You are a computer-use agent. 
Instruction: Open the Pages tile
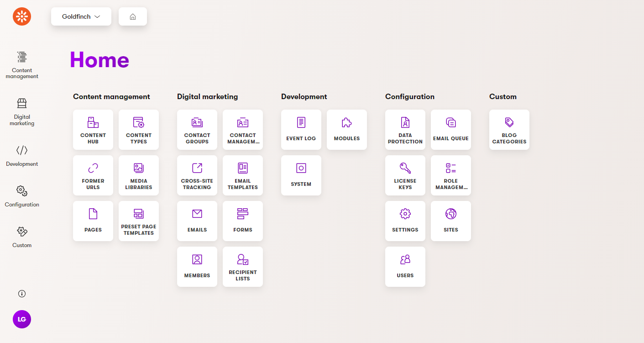(93, 221)
